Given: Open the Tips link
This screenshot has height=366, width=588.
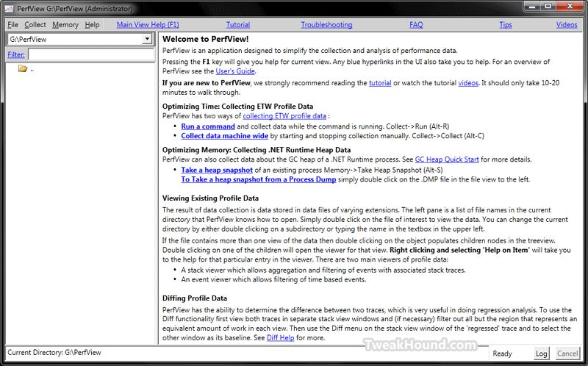Looking at the screenshot, I should coord(506,25).
